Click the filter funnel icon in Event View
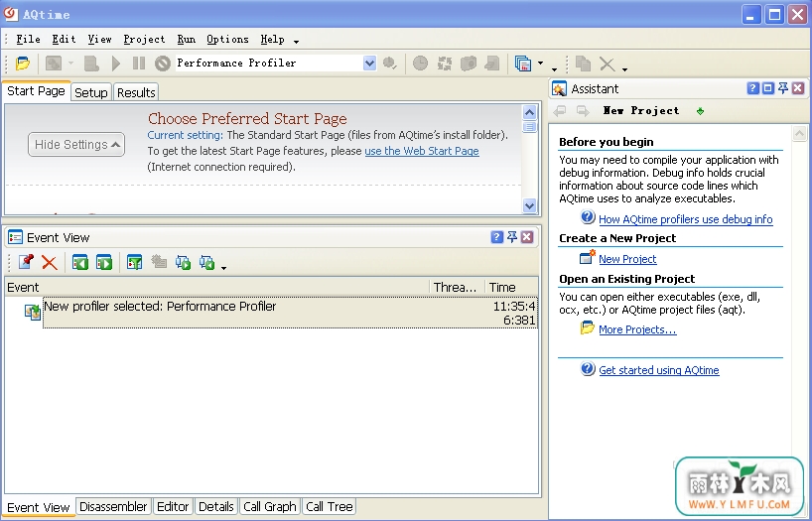The height and width of the screenshot is (521, 812). pos(134,262)
